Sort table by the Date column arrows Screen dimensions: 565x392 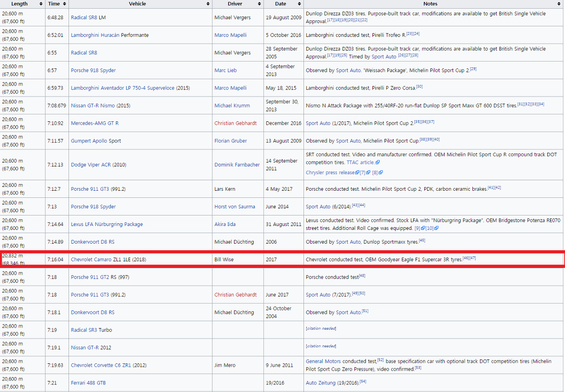(299, 4)
